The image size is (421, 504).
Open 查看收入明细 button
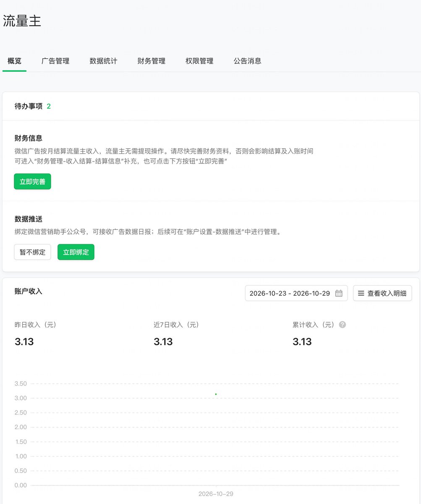[382, 293]
